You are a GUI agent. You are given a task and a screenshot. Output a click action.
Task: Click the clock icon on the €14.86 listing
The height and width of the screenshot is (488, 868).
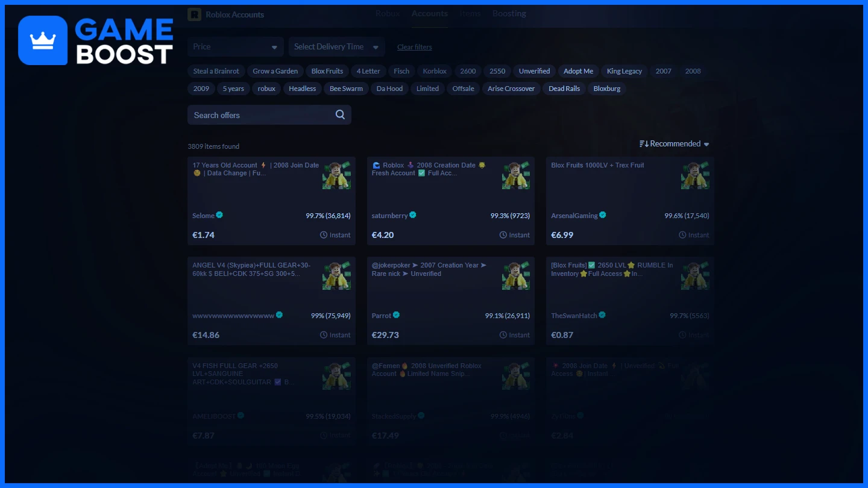point(324,335)
